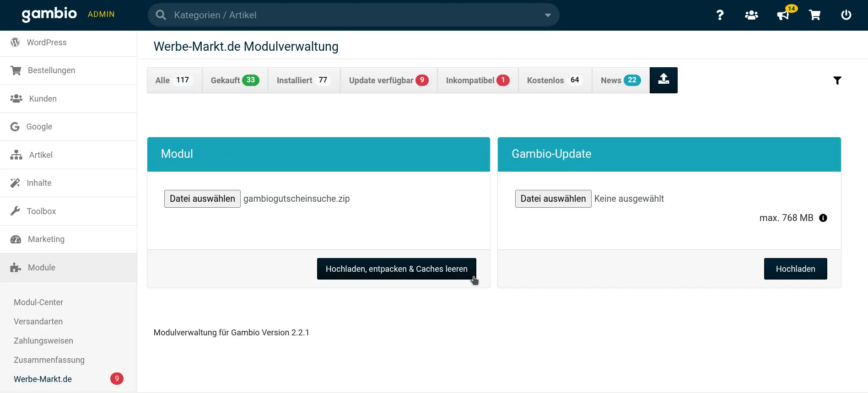Click the Modulverwaltung version 2.2.1 text
Screen dimensions: 868x393
coord(232,333)
